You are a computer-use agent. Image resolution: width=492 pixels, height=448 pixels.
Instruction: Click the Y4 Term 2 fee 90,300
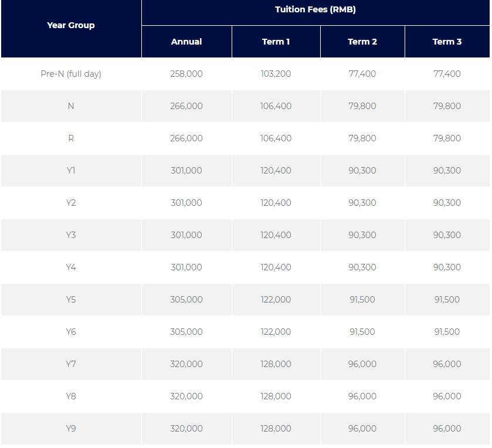pyautogui.click(x=362, y=267)
